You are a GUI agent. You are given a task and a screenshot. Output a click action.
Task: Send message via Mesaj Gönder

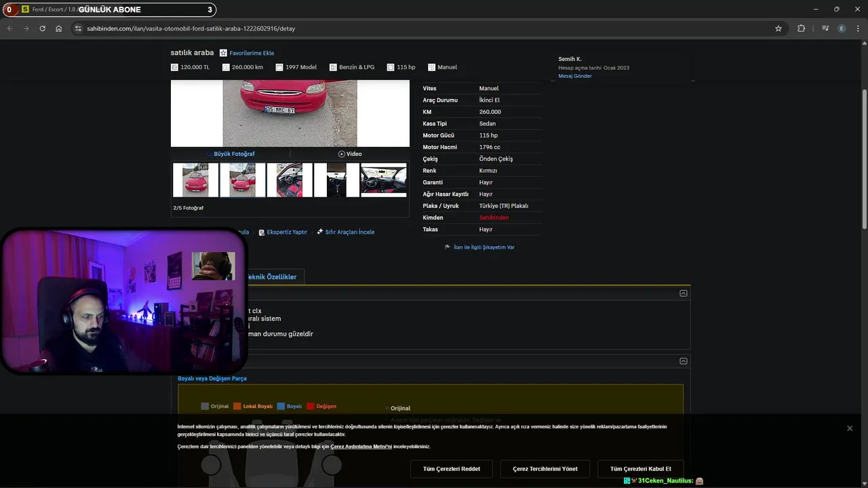[x=575, y=76]
